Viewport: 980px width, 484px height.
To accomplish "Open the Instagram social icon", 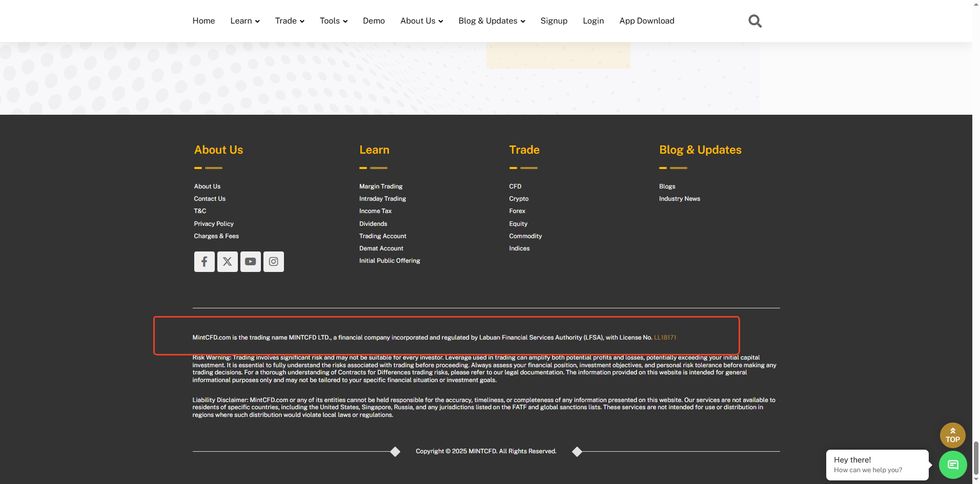I will pyautogui.click(x=274, y=262).
